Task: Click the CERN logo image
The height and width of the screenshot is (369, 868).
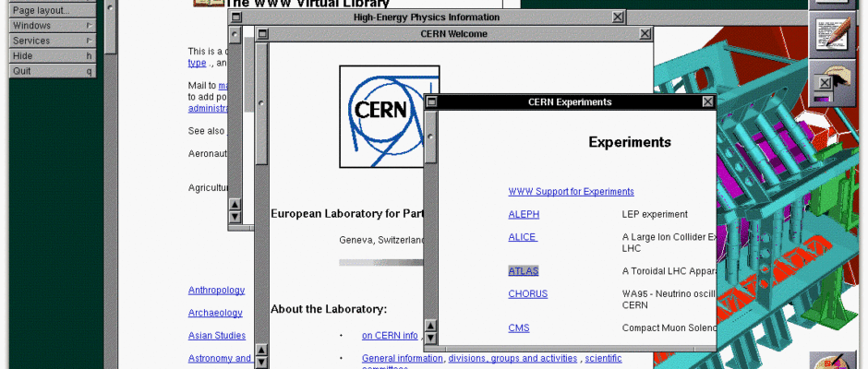Action: 389,110
